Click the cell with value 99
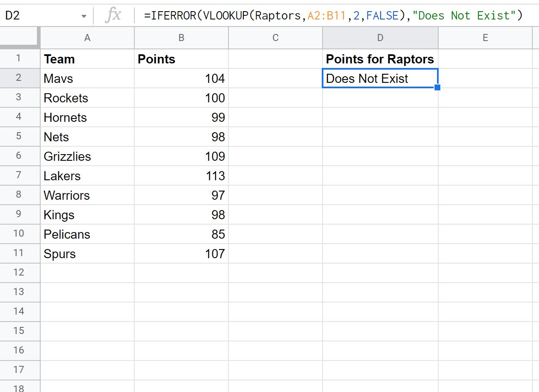The height and width of the screenshot is (392, 539). [181, 117]
